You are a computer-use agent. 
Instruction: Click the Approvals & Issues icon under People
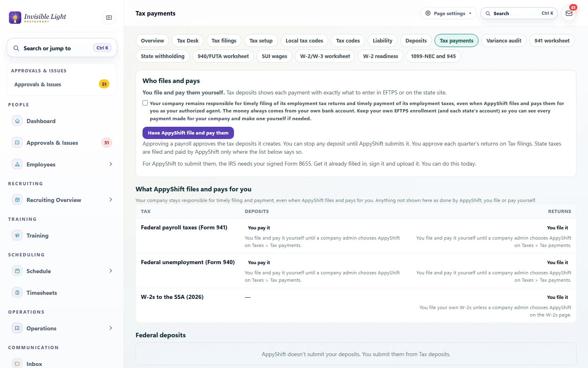(x=17, y=143)
